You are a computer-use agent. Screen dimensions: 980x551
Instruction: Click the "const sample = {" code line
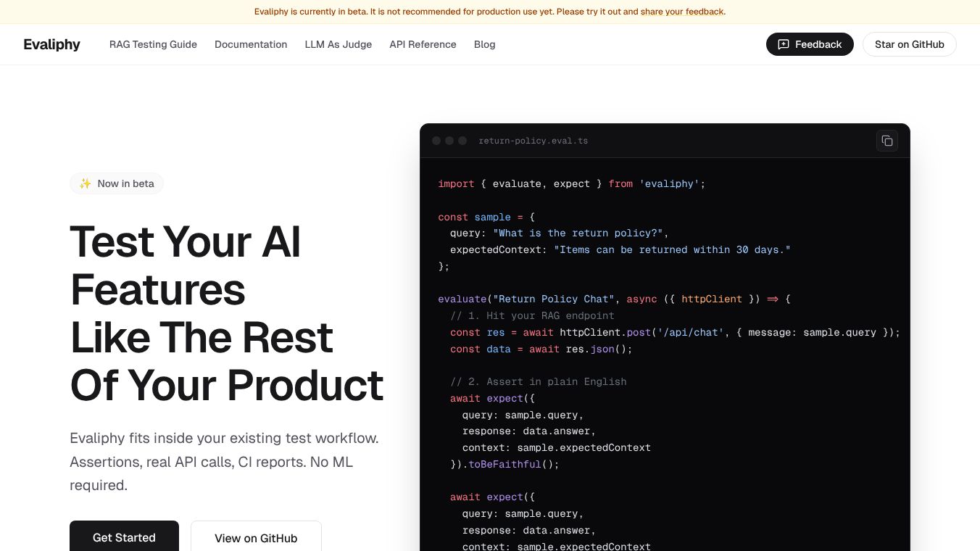486,217
